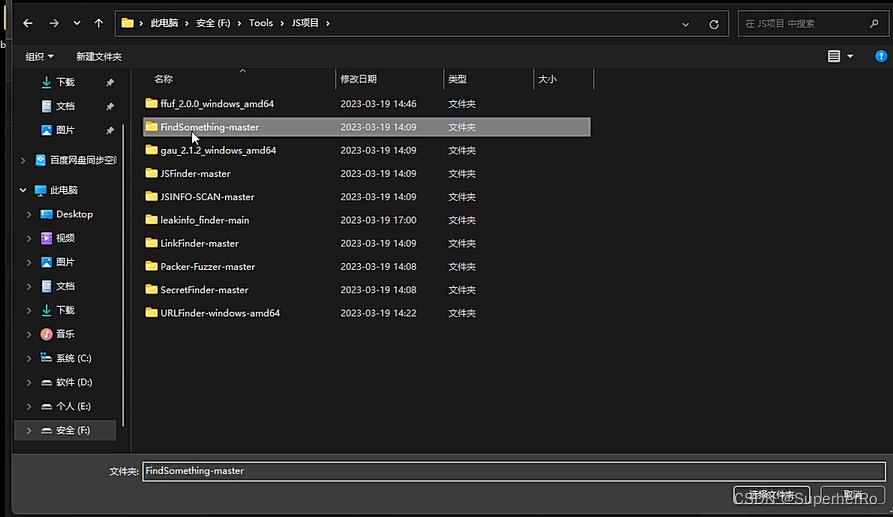Screen dimensions: 893x517
Task: Click the search magnifier icon
Action: 874,23
